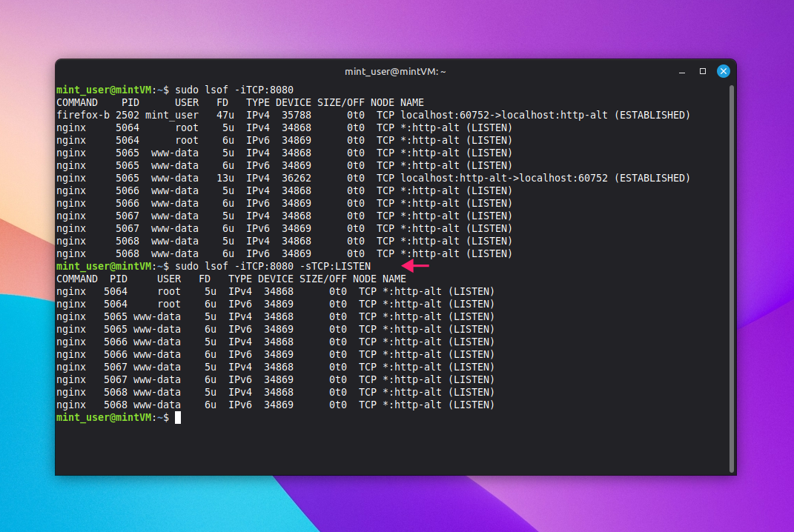794x532 pixels.
Task: Click the empty prompt with the cursor block
Action: [119, 418]
